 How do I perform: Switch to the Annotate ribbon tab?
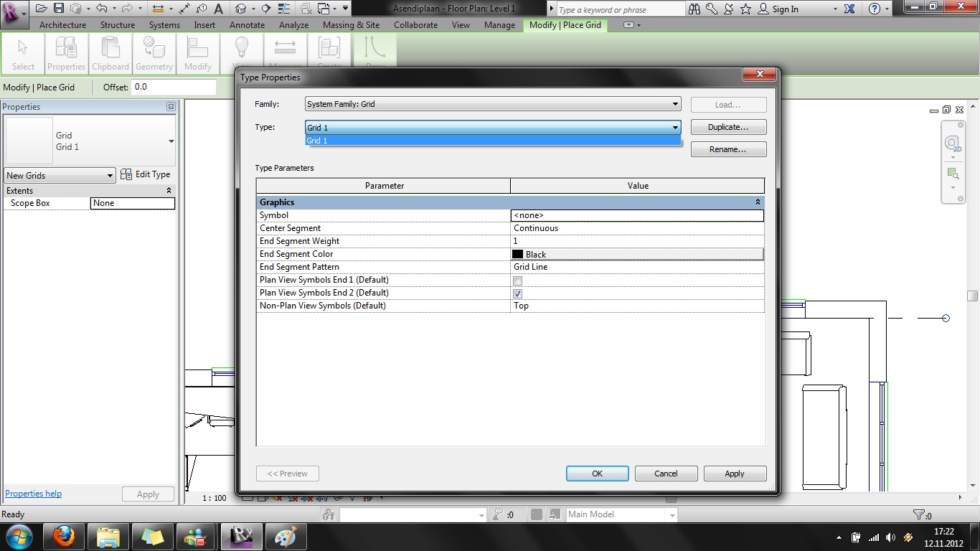coord(248,25)
